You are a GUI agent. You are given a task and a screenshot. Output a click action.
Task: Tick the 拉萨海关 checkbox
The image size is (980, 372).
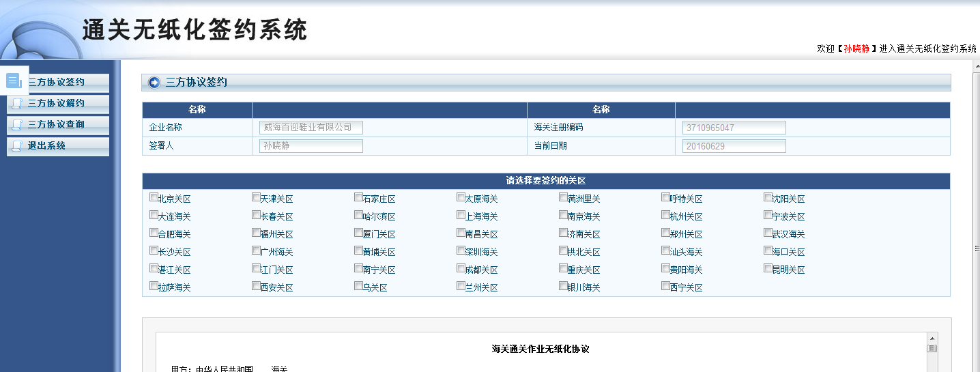pyautogui.click(x=154, y=286)
